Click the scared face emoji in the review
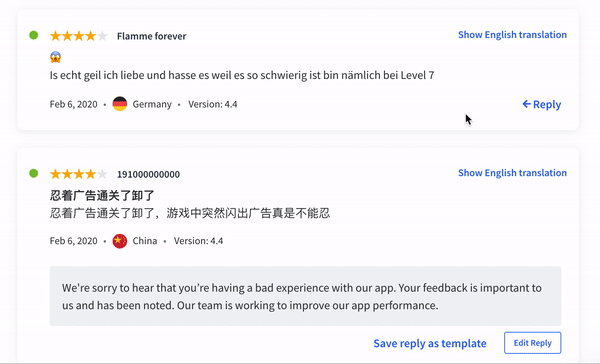The height and width of the screenshot is (364, 600). pyautogui.click(x=55, y=57)
